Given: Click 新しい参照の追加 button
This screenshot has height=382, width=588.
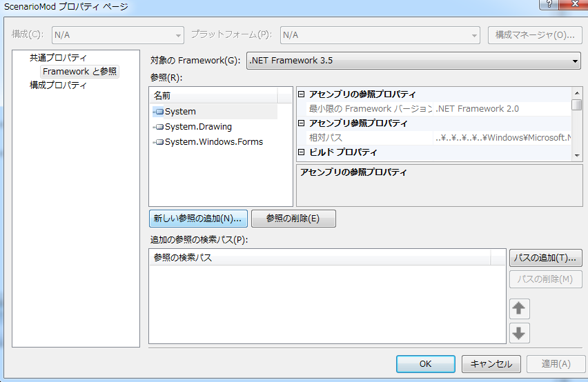Looking at the screenshot, I should 197,219.
